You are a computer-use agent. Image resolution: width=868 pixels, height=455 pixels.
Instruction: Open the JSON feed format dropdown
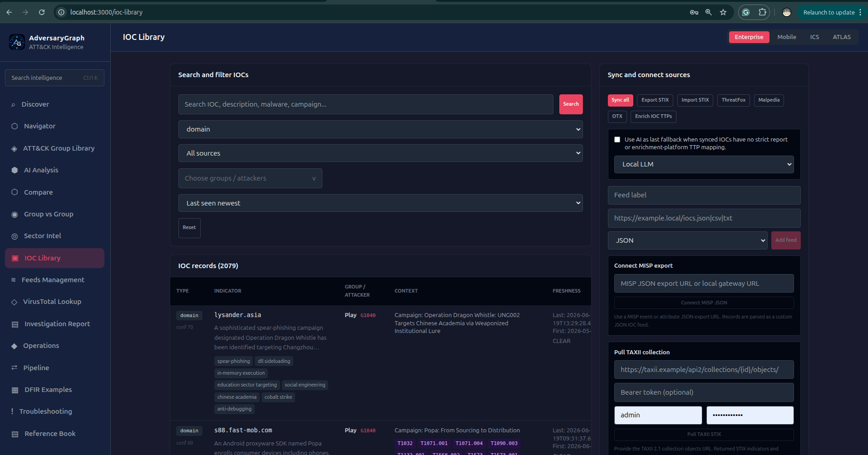(x=688, y=240)
